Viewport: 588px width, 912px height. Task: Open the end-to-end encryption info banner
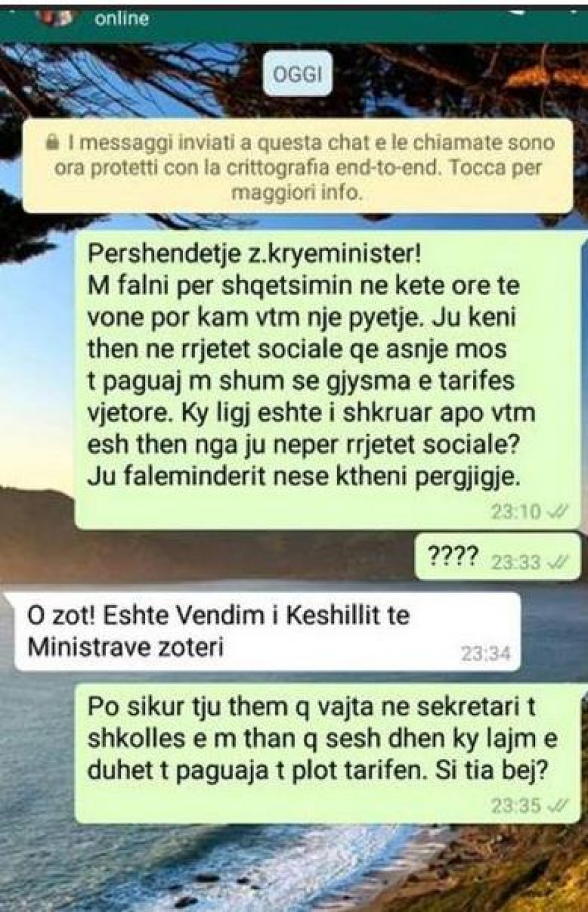point(297,167)
